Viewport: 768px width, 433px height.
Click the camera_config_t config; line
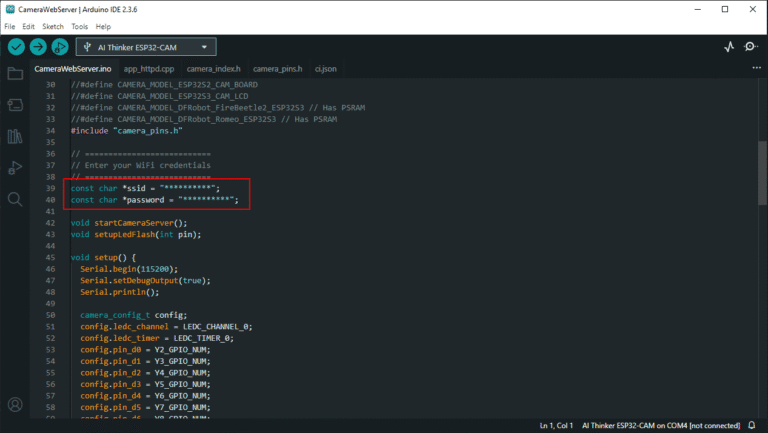134,315
